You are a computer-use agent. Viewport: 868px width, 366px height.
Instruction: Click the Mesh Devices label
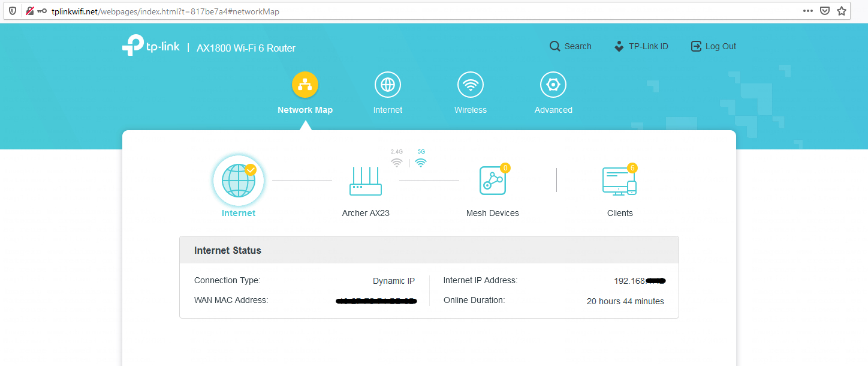tap(493, 213)
